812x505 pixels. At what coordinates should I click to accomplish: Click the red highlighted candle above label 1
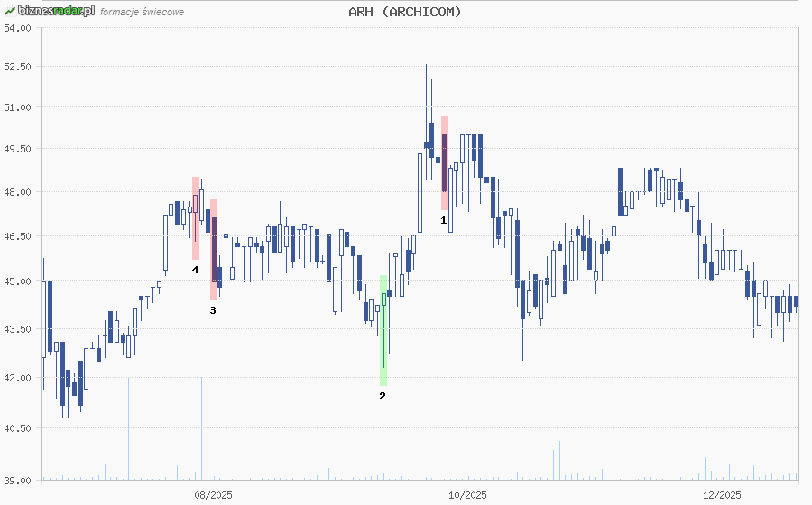444,163
